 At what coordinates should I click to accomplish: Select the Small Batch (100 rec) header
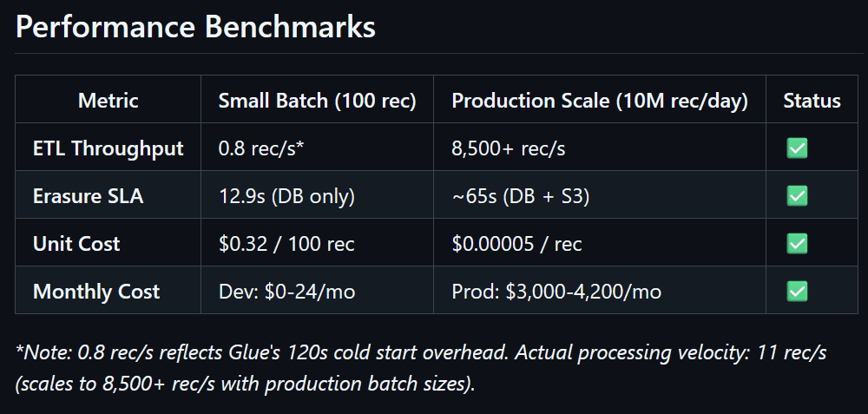point(317,101)
